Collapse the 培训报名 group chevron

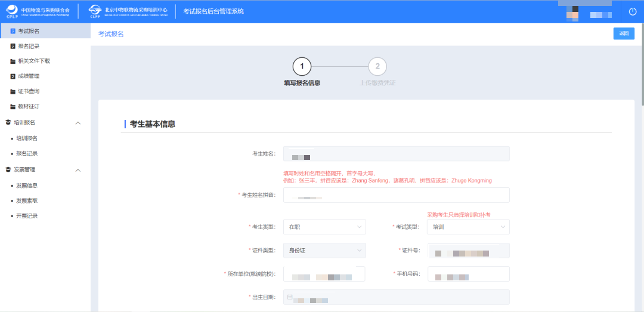(78, 123)
